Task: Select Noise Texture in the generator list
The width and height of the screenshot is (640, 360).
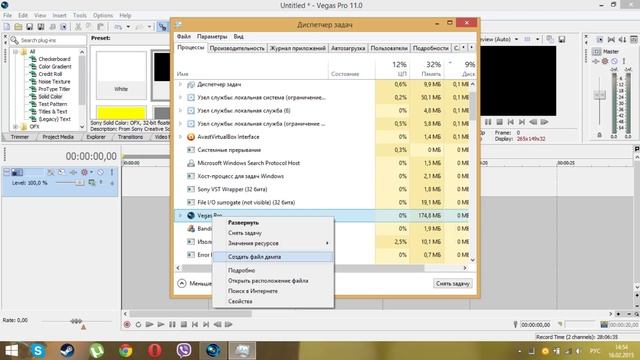Action: point(54,82)
